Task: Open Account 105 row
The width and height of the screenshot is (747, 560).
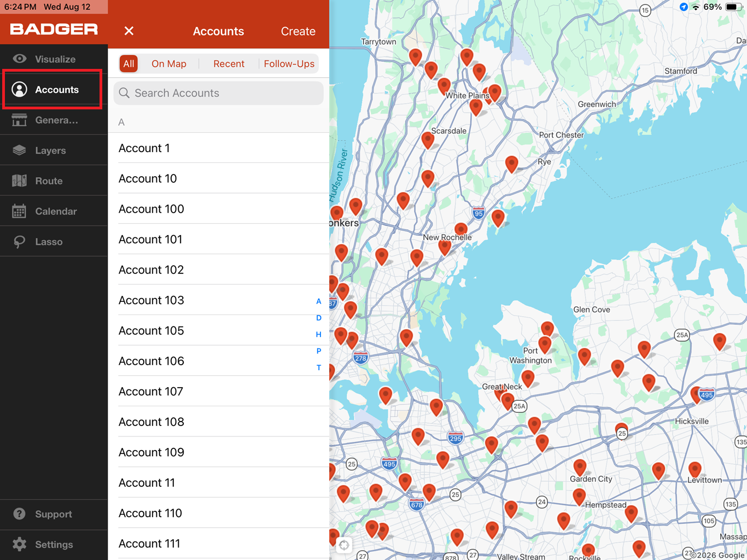Action: tap(219, 331)
